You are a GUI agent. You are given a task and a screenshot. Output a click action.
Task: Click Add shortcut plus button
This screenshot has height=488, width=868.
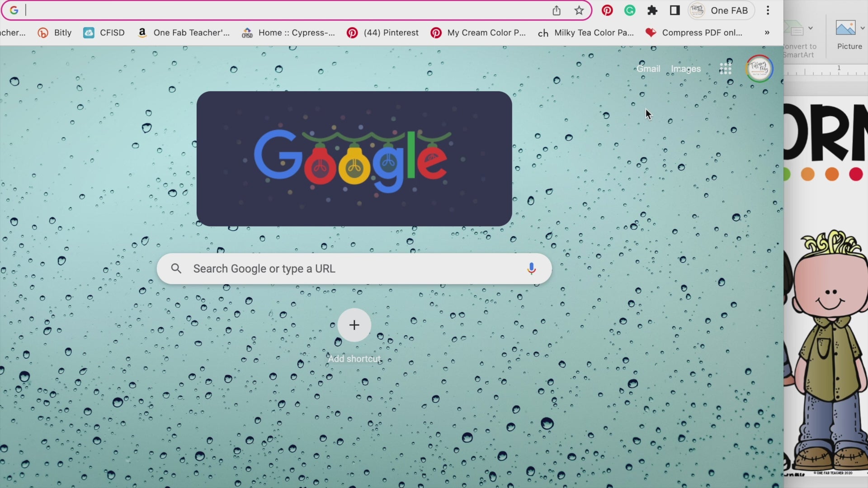pyautogui.click(x=354, y=325)
